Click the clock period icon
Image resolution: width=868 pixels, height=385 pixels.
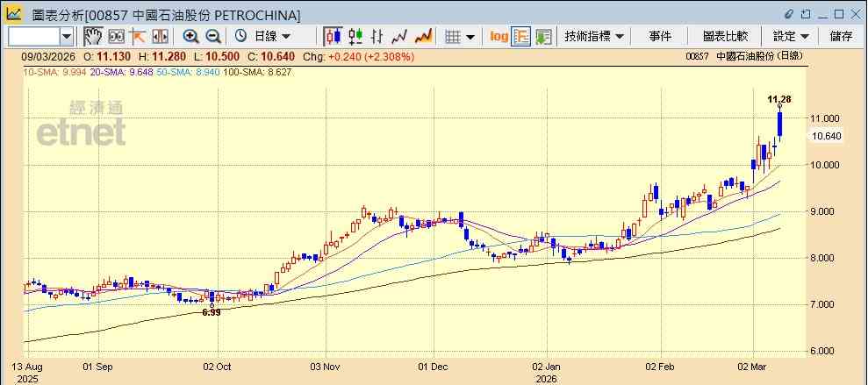[240, 37]
